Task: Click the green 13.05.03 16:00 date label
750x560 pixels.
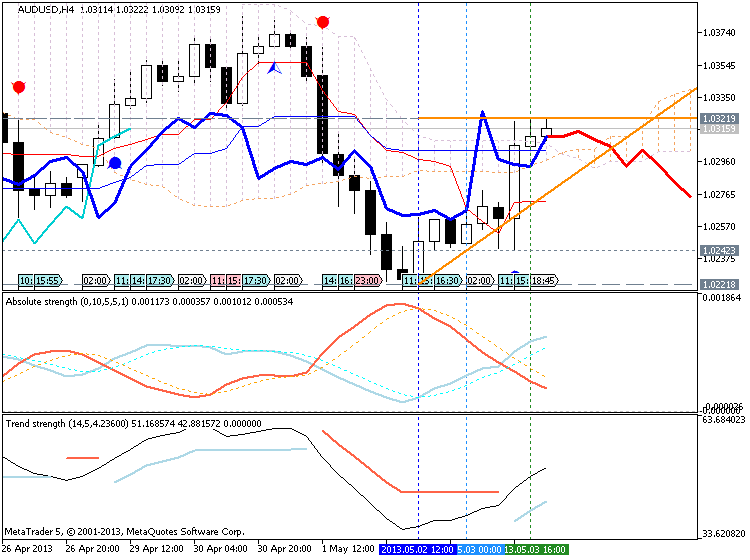Action: 534,549
